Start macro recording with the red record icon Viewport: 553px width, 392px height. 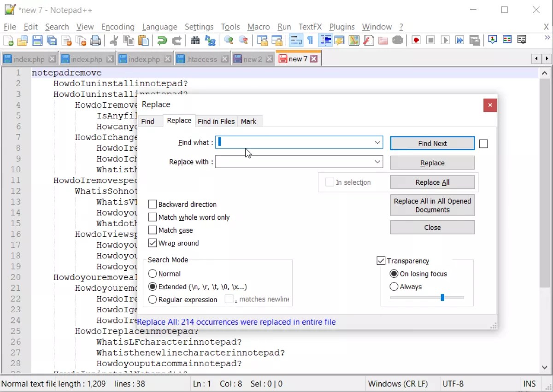(x=415, y=41)
